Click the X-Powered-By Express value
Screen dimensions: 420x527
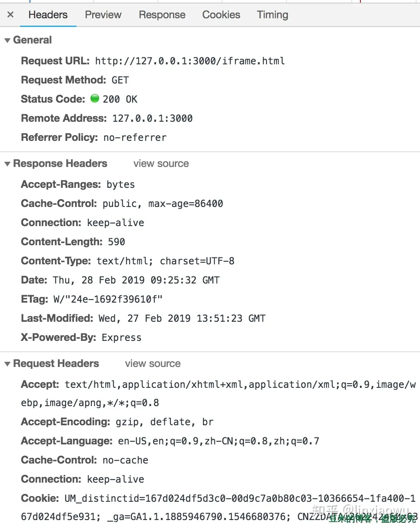[122, 337]
